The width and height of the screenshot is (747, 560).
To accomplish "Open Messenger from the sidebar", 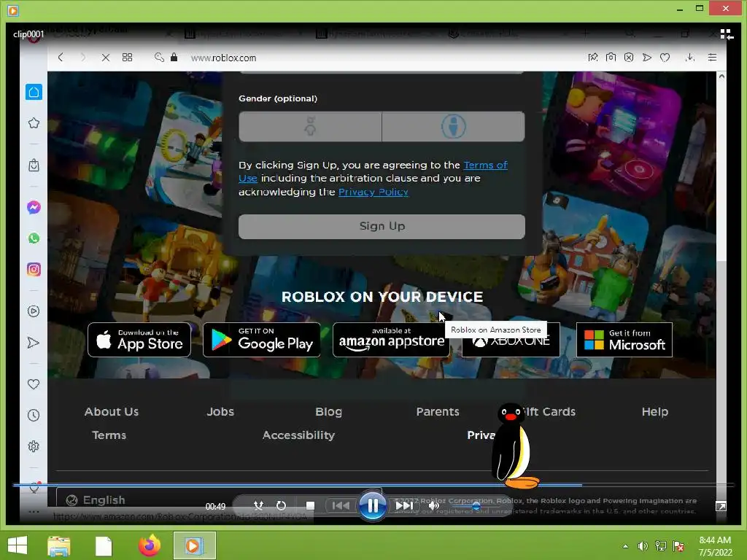I will point(34,207).
